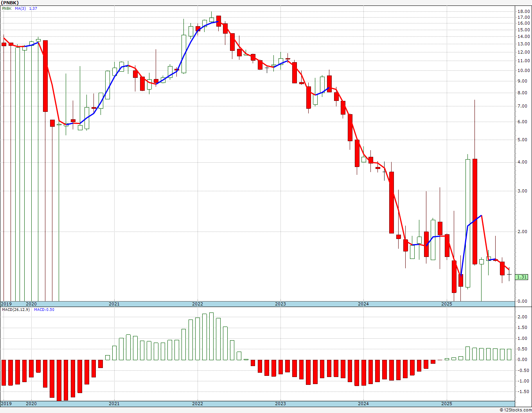Screen dimensions: 532x413
Task: Select 10.00 on the price axis
Action: tap(523, 70)
